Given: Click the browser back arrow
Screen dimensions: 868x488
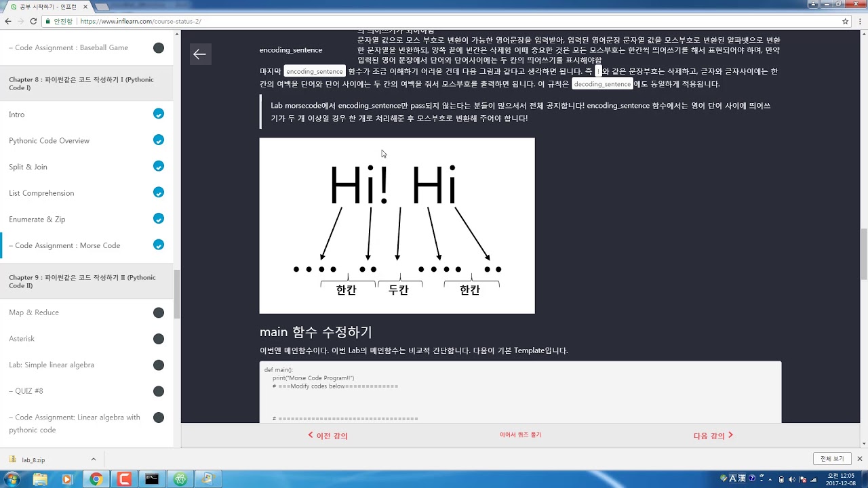Looking at the screenshot, I should tap(7, 21).
